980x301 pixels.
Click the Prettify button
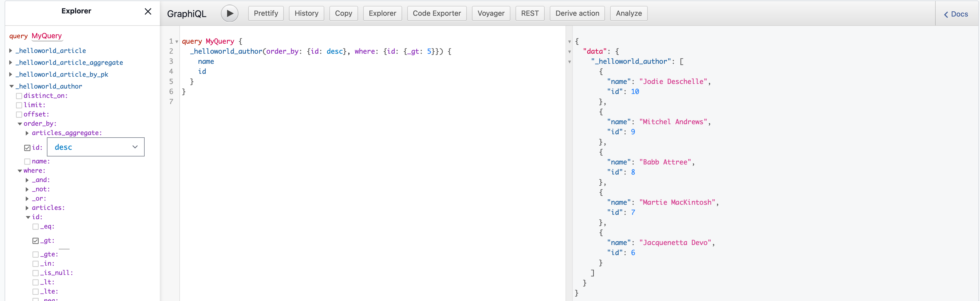coord(265,13)
